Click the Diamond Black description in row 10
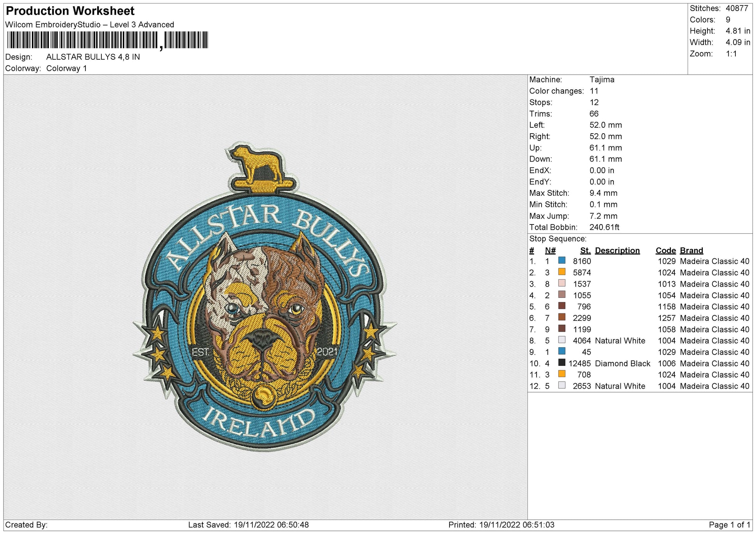This screenshot has height=534, width=756. point(622,364)
